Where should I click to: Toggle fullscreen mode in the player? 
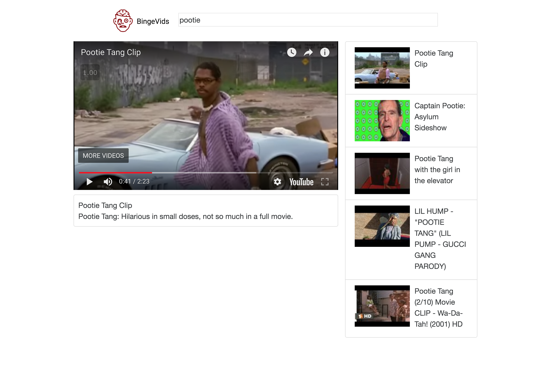pyautogui.click(x=325, y=182)
